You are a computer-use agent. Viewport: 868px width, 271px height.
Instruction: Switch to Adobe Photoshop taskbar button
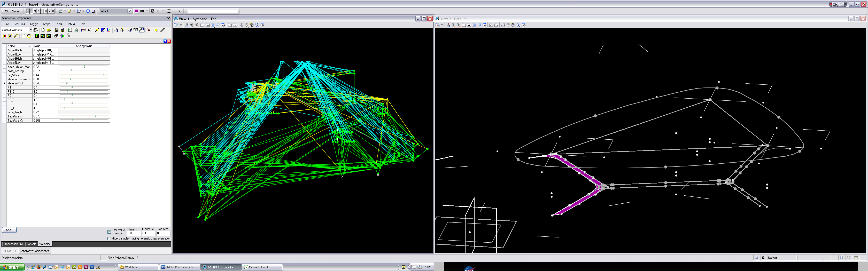point(180,267)
